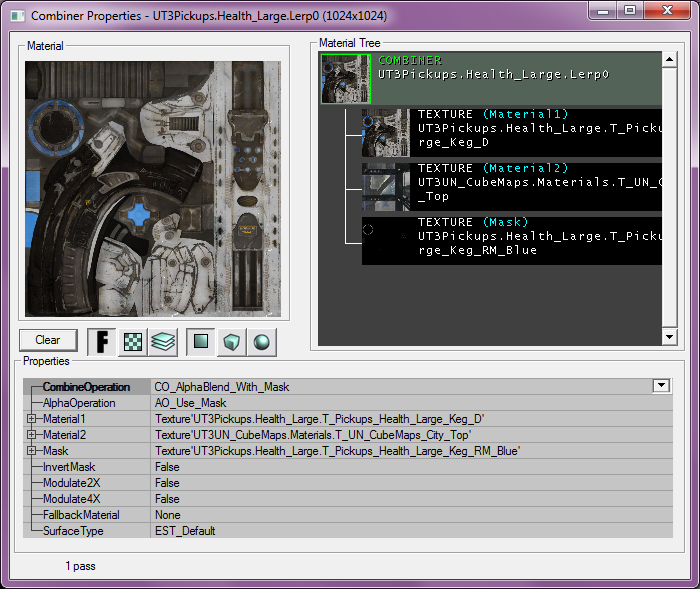Click the stacked layers icon

click(x=163, y=342)
